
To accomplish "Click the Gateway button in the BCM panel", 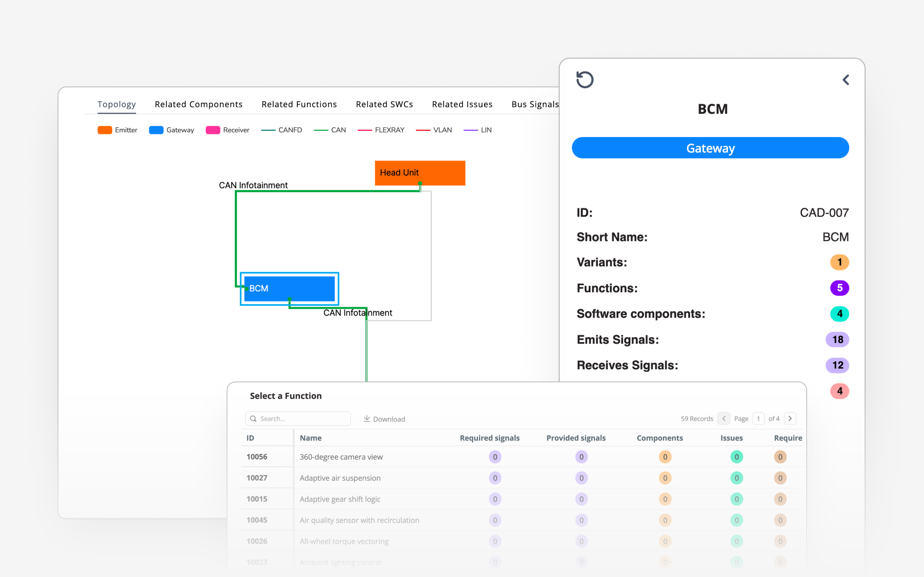I will click(710, 148).
